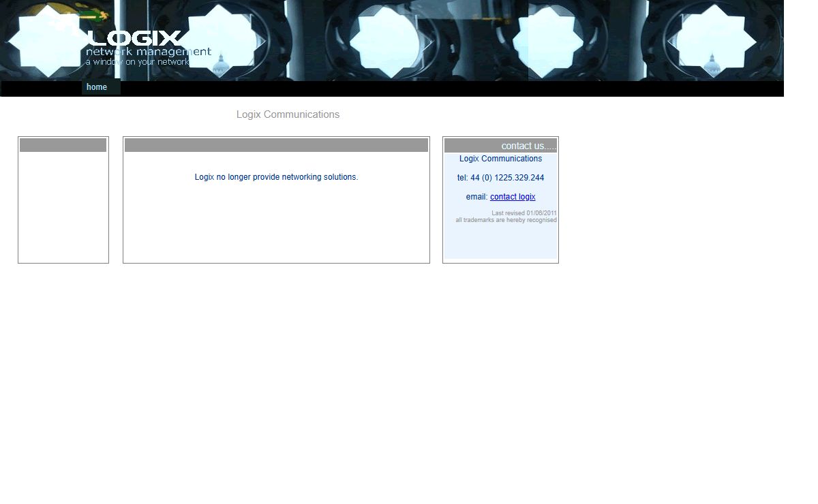Open the home navigation tab
This screenshot has width=818, height=504.
[101, 87]
